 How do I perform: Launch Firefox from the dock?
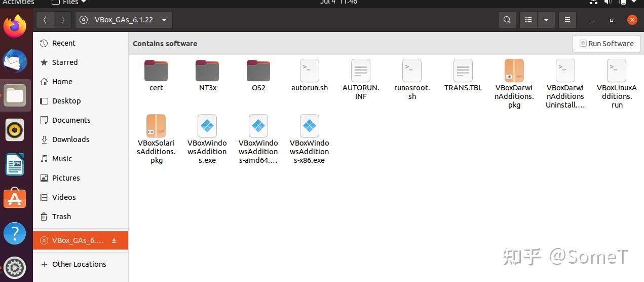tap(15, 26)
